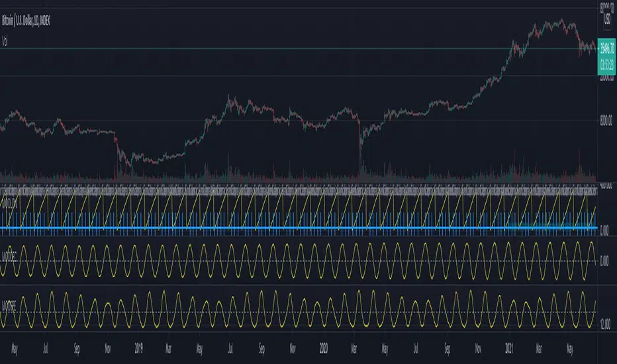
Task: Click the countdown timer under current price
Action: 606,63
